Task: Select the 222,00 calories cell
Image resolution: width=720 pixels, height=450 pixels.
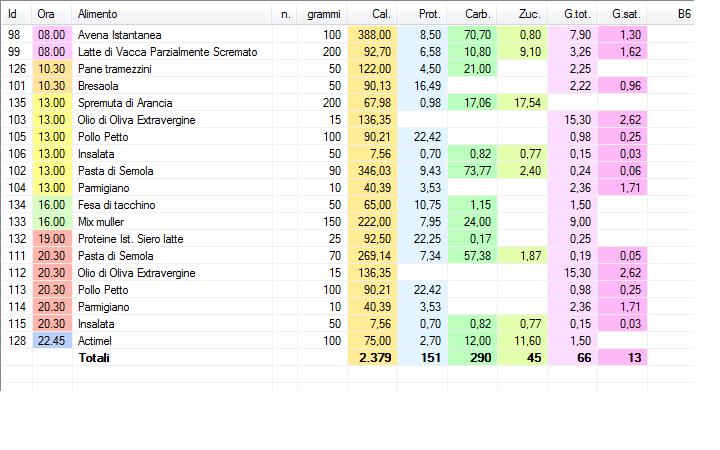Action: click(x=372, y=222)
